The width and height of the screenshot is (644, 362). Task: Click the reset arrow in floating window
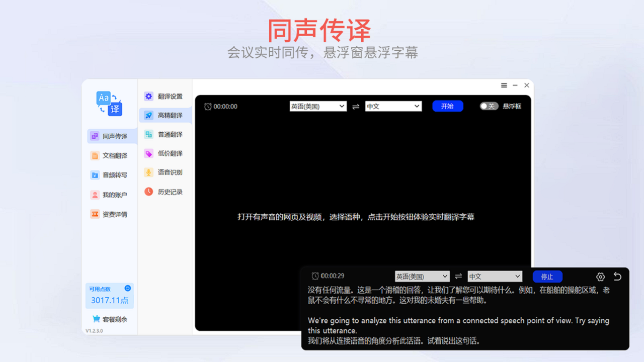pyautogui.click(x=617, y=277)
